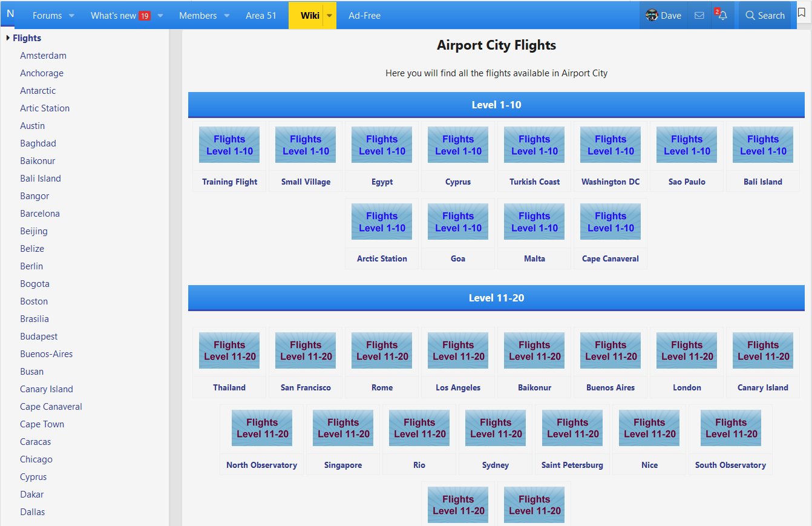
Task: Open the Members menu
Action: 198,16
